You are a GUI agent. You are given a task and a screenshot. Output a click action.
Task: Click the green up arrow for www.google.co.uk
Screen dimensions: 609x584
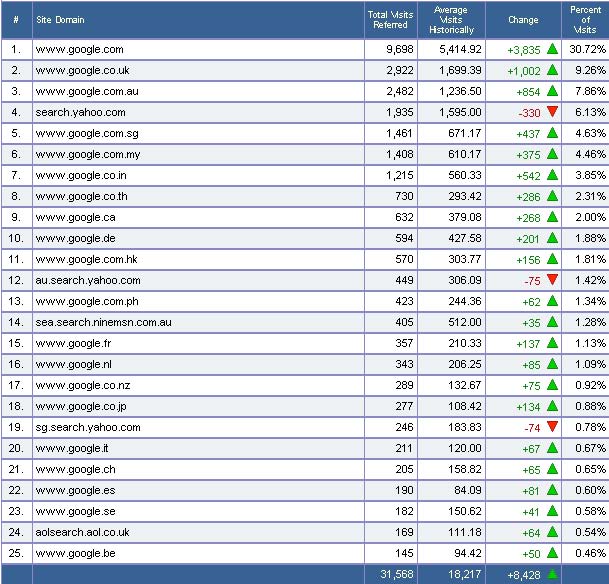coord(551,70)
